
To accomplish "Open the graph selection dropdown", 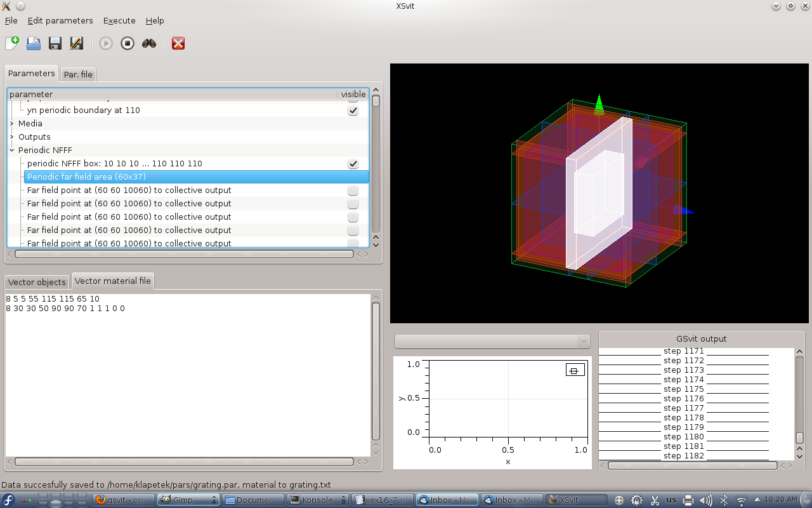I will pos(492,342).
